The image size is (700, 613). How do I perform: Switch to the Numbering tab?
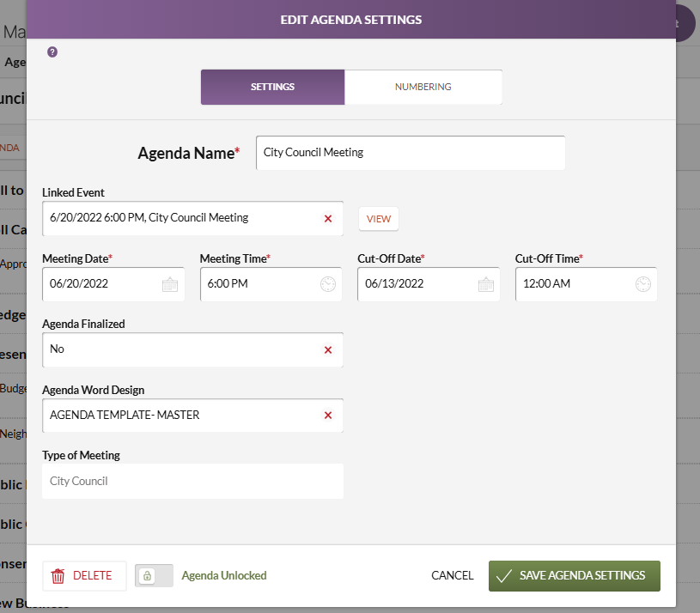click(x=423, y=87)
